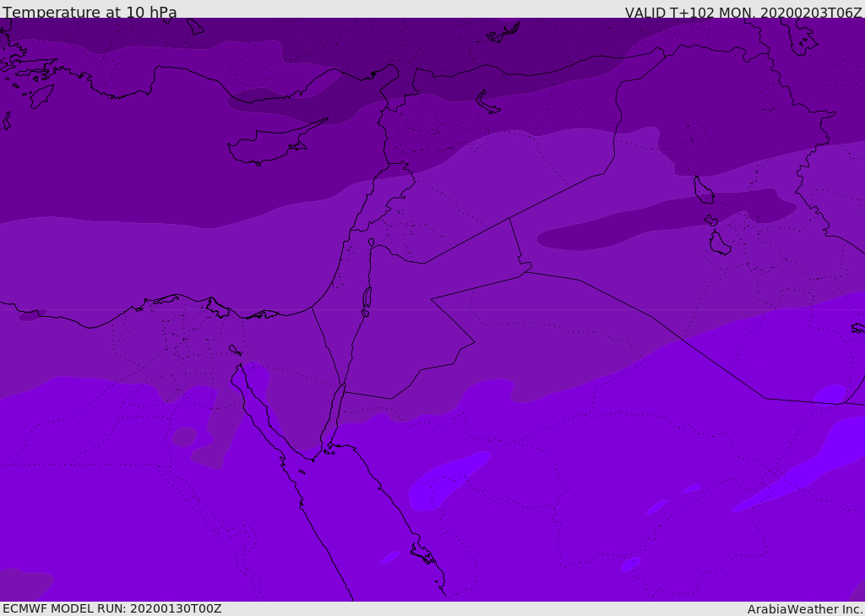Image resolution: width=865 pixels, height=616 pixels.
Task: Click the 'ECMWF MODEL RUN: 20200130T00Z' footer text
Action: pyautogui.click(x=112, y=608)
